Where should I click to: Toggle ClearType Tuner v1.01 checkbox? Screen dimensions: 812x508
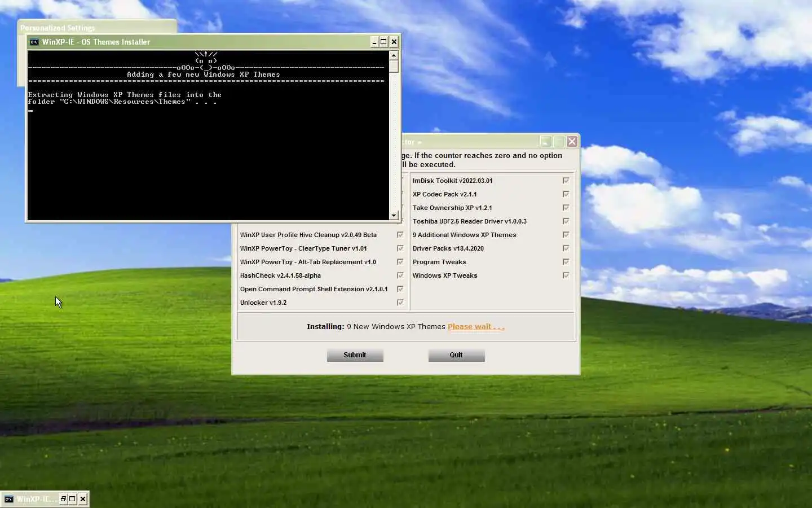coord(400,248)
